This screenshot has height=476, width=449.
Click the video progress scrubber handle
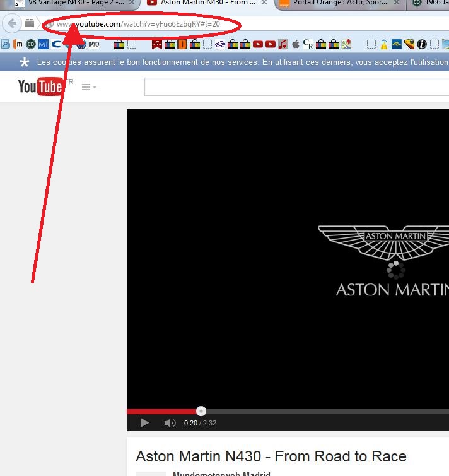pyautogui.click(x=201, y=411)
